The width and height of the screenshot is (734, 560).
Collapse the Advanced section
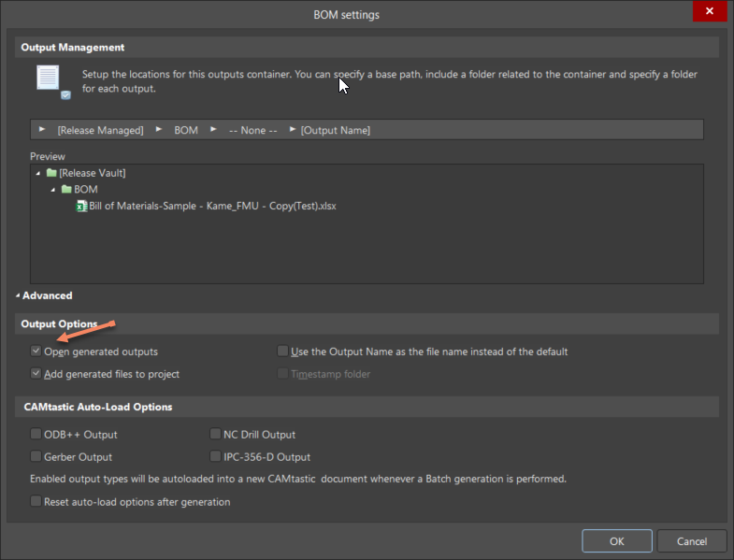coord(18,295)
